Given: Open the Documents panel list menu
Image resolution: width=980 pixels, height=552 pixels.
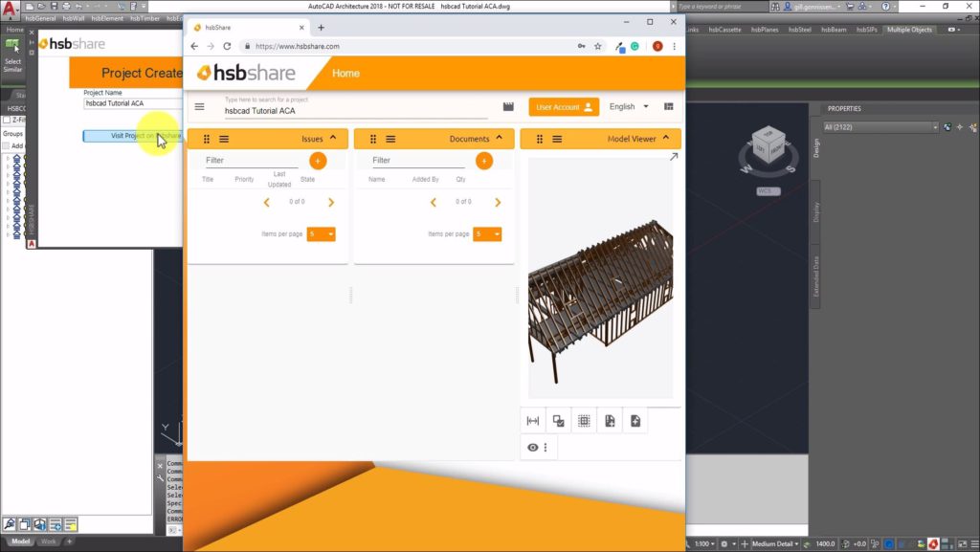Looking at the screenshot, I should (390, 139).
